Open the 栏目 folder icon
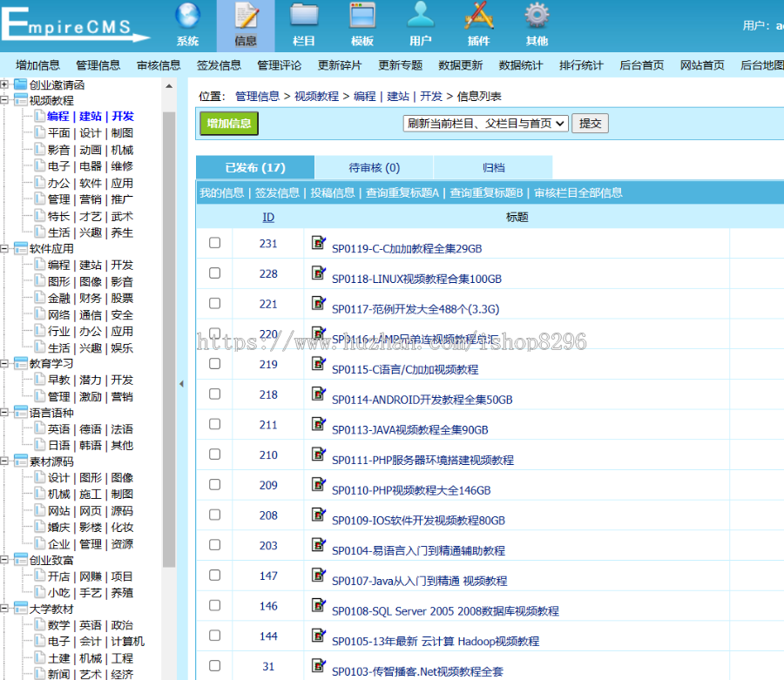The image size is (784, 680). pyautogui.click(x=304, y=17)
